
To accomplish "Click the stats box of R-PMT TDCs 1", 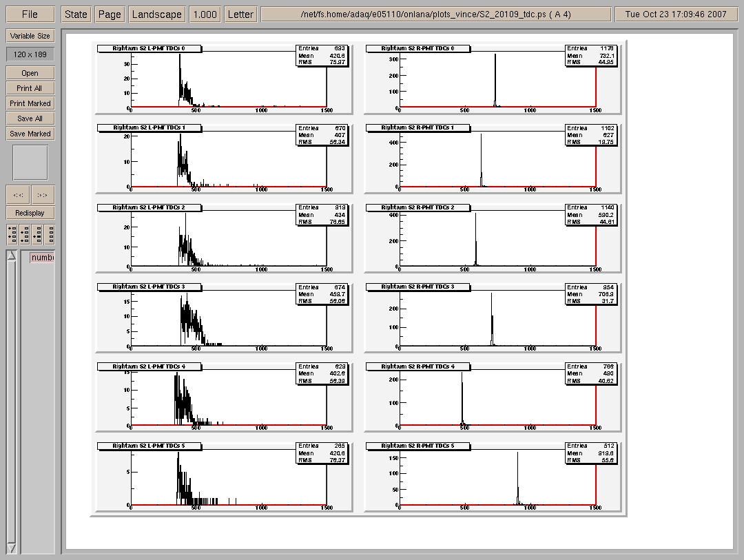I will (591, 135).
